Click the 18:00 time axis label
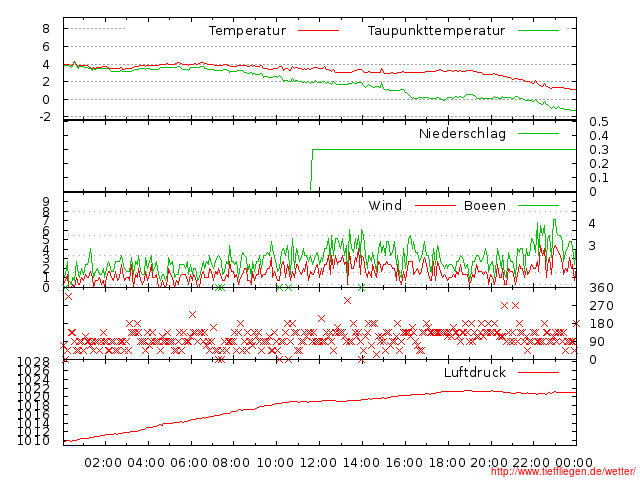640x480 pixels. [447, 463]
